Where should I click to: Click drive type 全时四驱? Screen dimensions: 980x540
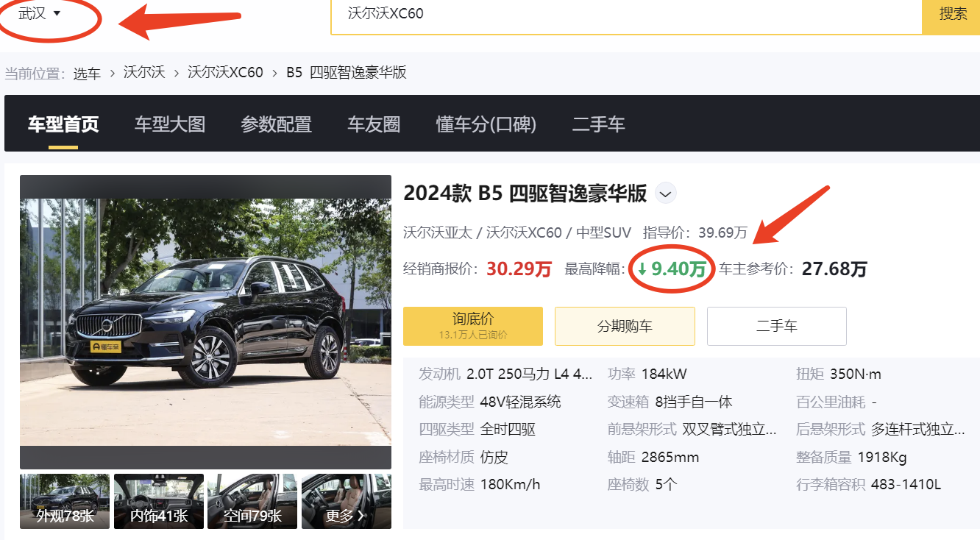(508, 429)
